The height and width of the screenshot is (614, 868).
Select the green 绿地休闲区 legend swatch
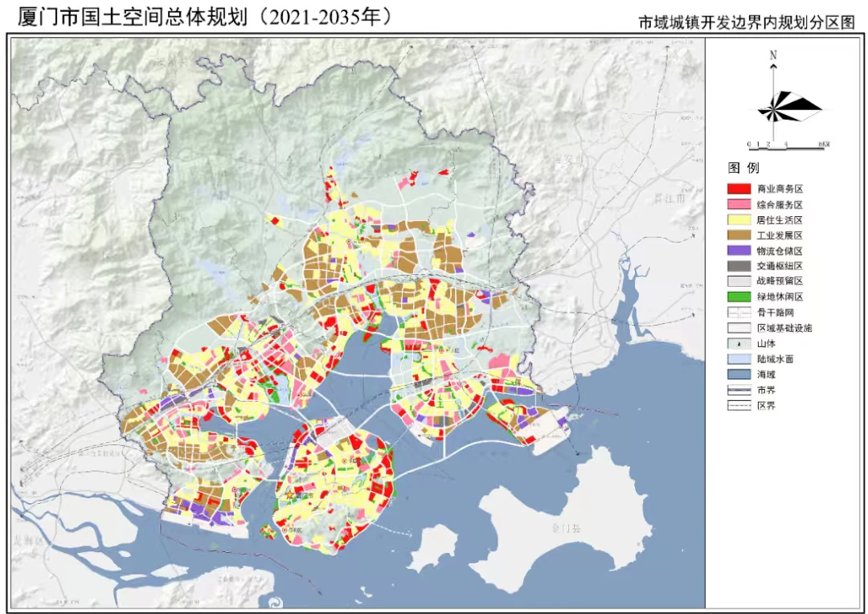[739, 297]
